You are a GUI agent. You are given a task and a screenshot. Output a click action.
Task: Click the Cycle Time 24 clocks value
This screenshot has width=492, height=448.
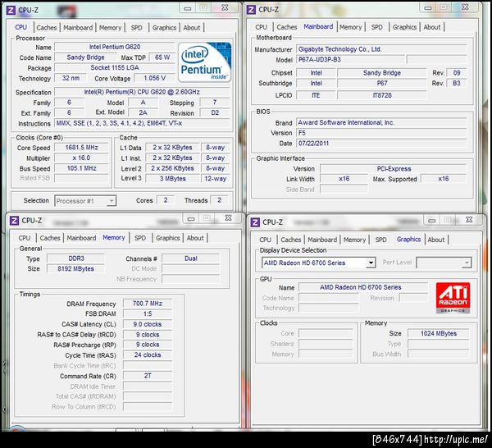click(x=148, y=355)
